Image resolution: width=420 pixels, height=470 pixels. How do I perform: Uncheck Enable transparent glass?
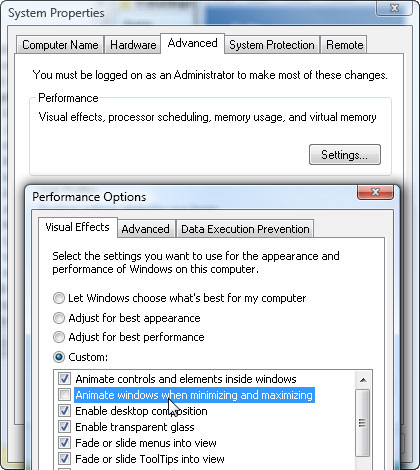pos(64,427)
